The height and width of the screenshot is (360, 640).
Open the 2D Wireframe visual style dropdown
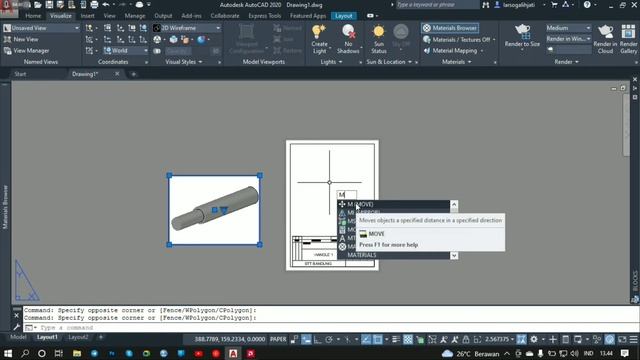pos(187,28)
